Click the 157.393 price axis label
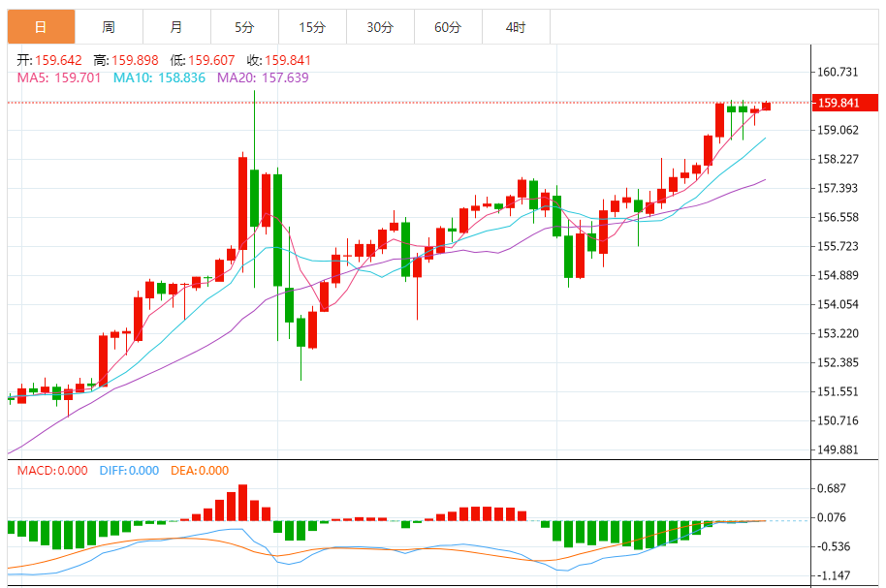Image resolution: width=886 pixels, height=588 pixels. coord(838,188)
